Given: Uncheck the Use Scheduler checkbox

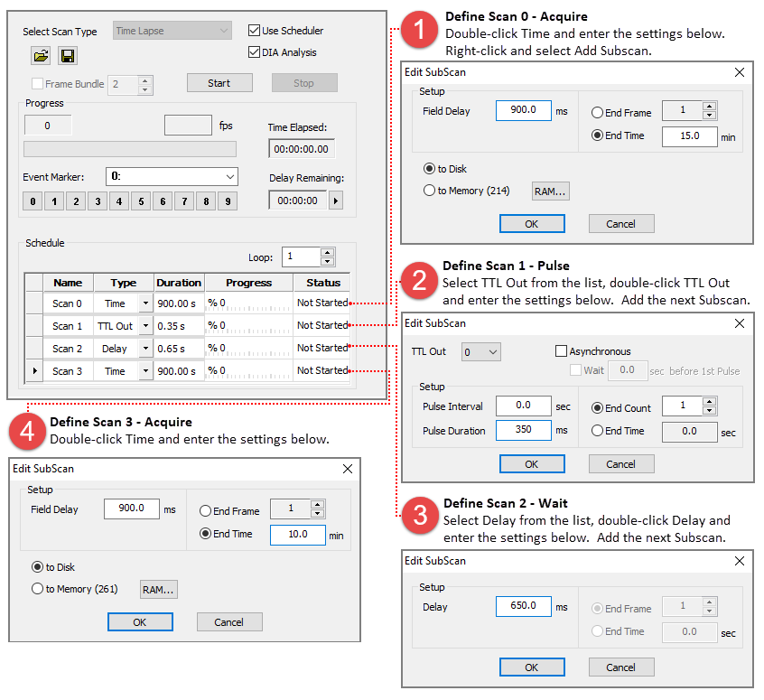Looking at the screenshot, I should point(255,31).
